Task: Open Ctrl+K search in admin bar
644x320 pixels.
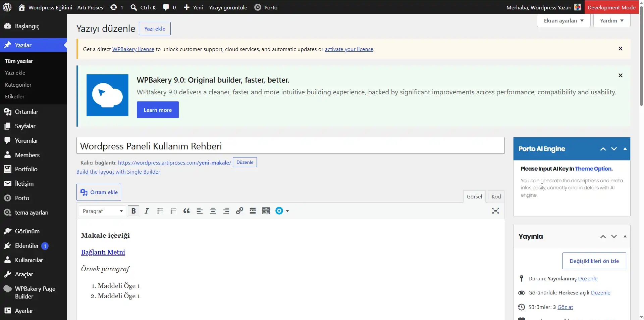Action: 143,7
